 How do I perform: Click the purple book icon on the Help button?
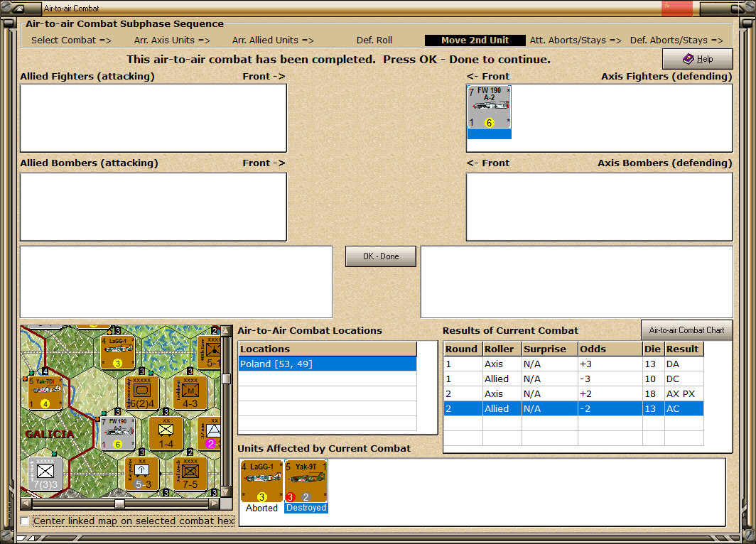coord(688,59)
